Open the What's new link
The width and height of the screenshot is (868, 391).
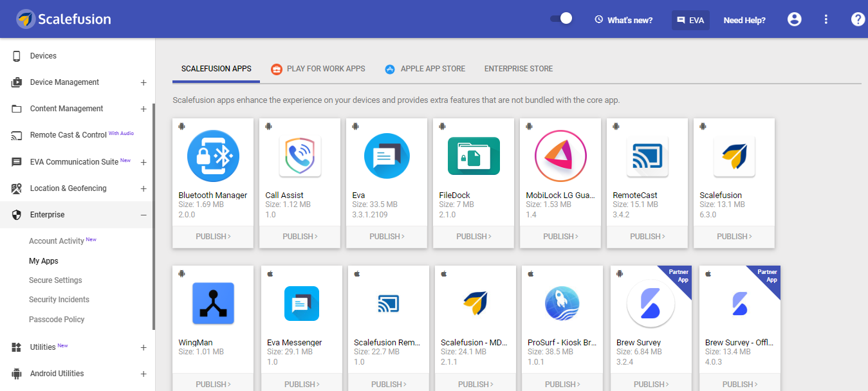pos(623,20)
